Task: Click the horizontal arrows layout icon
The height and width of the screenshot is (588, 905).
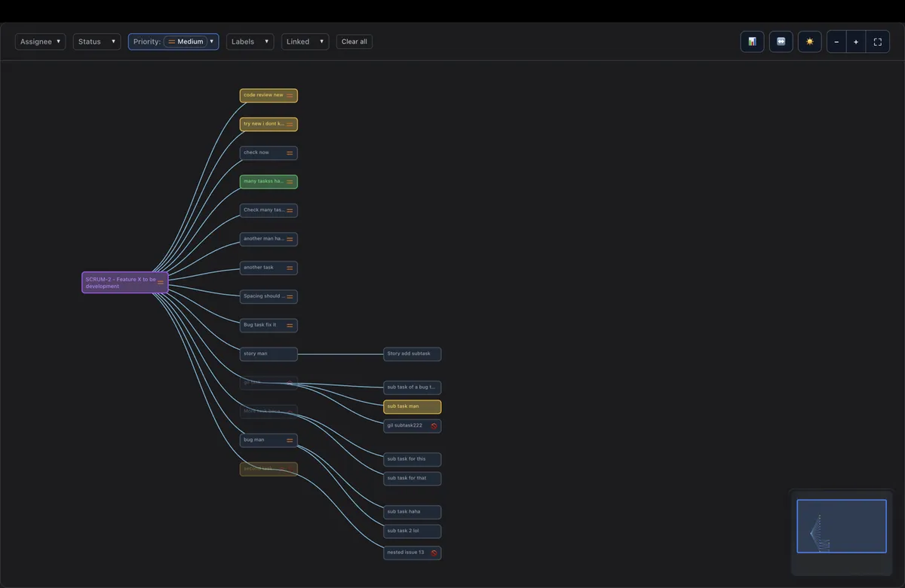Action: (x=781, y=41)
